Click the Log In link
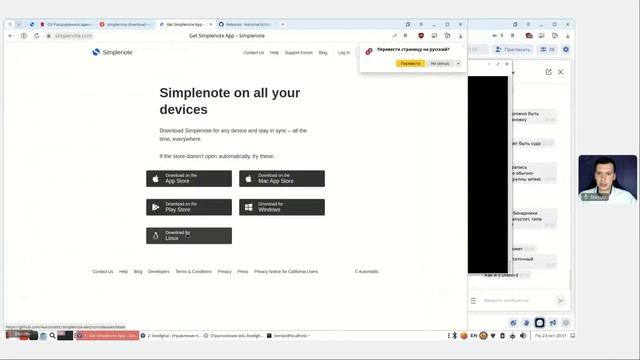Screen dimensions: 640x360 tap(344, 53)
